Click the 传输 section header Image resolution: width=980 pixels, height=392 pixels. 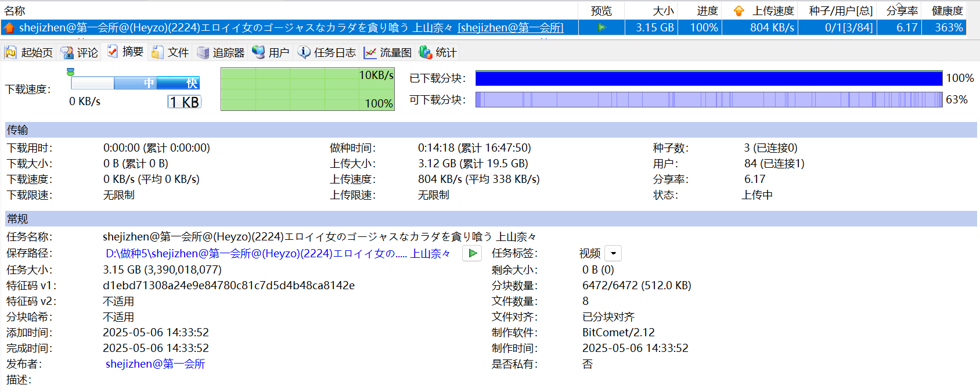[491, 130]
